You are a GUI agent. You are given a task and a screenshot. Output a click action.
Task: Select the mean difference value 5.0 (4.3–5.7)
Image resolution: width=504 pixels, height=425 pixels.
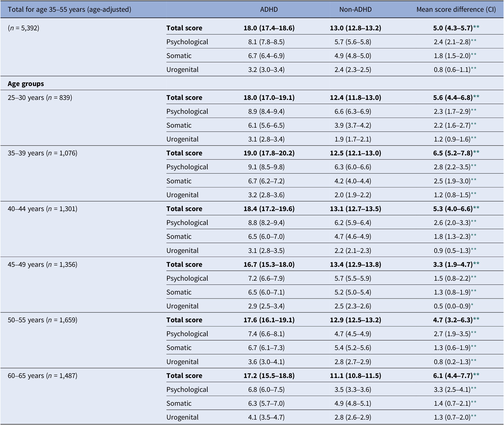pos(453,28)
